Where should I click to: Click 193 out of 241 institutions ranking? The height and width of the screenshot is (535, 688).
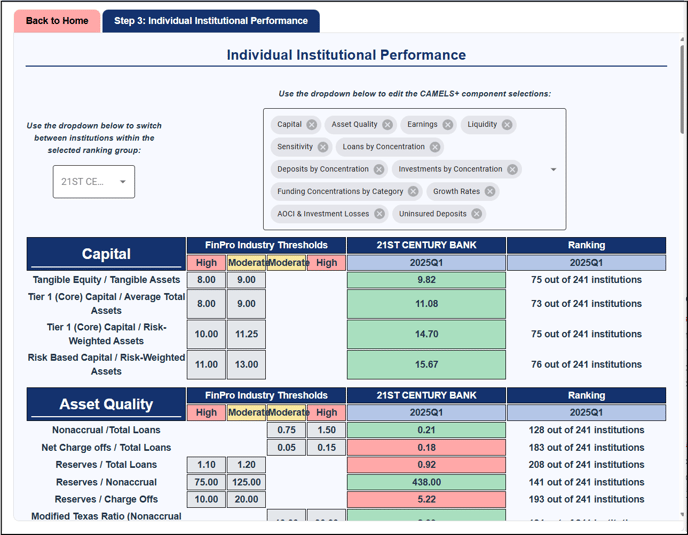tap(586, 499)
